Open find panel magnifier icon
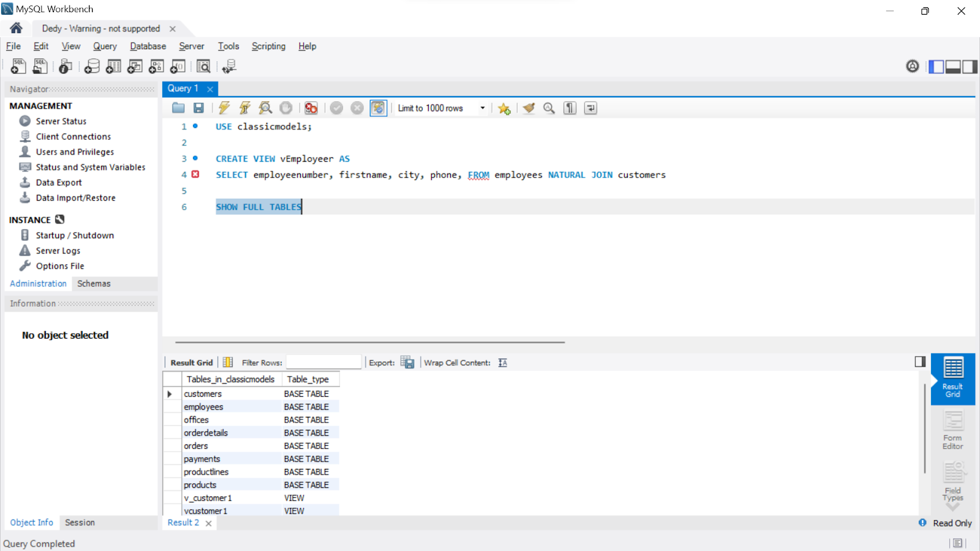The image size is (980, 551). [x=549, y=108]
